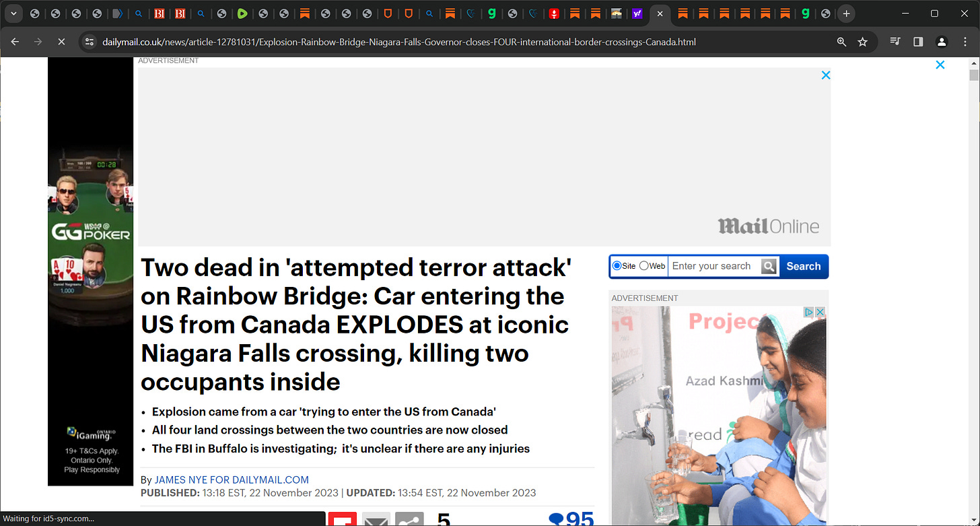Share the article via the red Flipboard icon
Image resolution: width=980 pixels, height=526 pixels.
343,519
